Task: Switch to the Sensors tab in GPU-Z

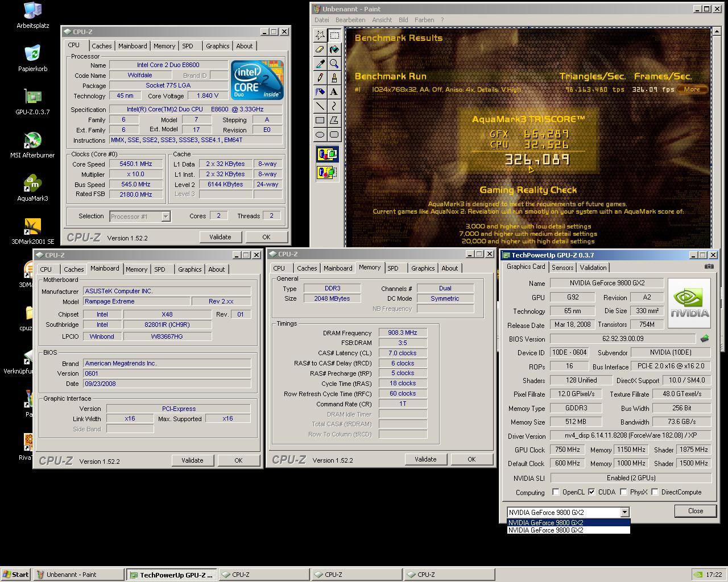Action: [x=562, y=268]
